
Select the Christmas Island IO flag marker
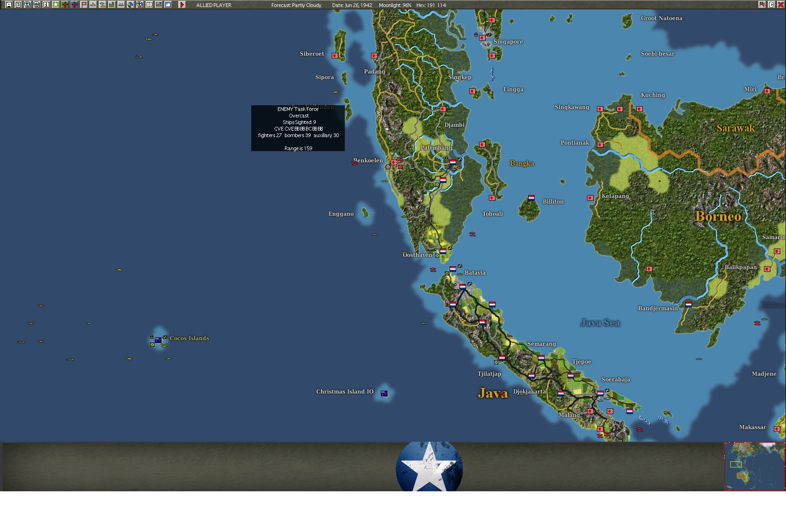coord(384,394)
